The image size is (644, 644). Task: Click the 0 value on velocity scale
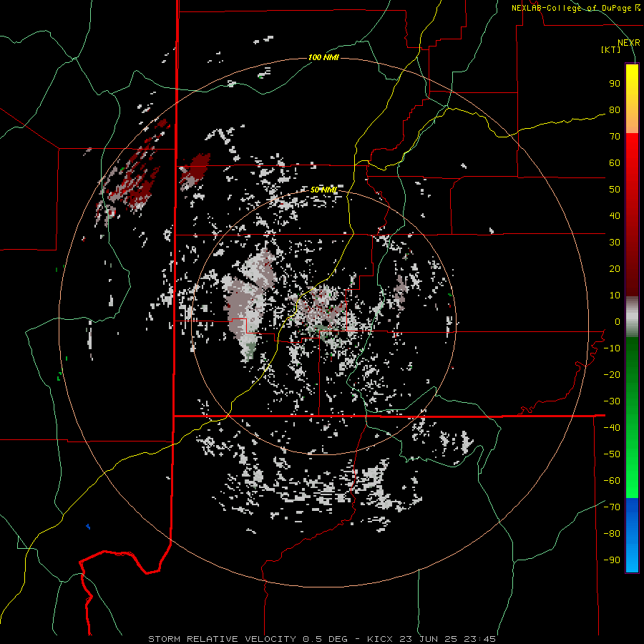pyautogui.click(x=618, y=321)
